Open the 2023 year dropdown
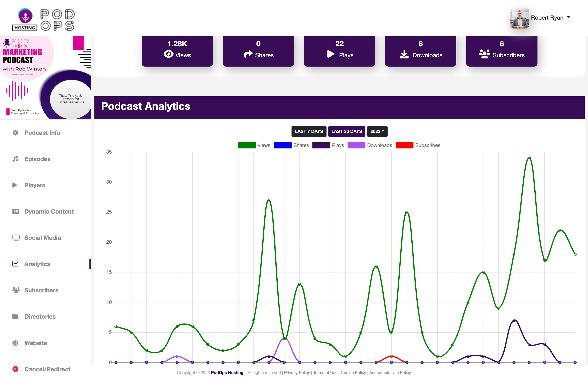The height and width of the screenshot is (380, 588). coord(377,131)
